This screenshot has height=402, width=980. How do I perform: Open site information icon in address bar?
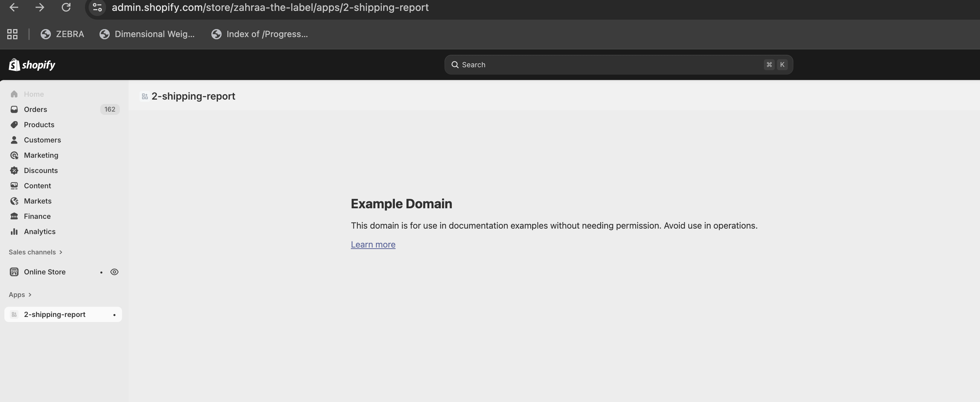pyautogui.click(x=97, y=8)
